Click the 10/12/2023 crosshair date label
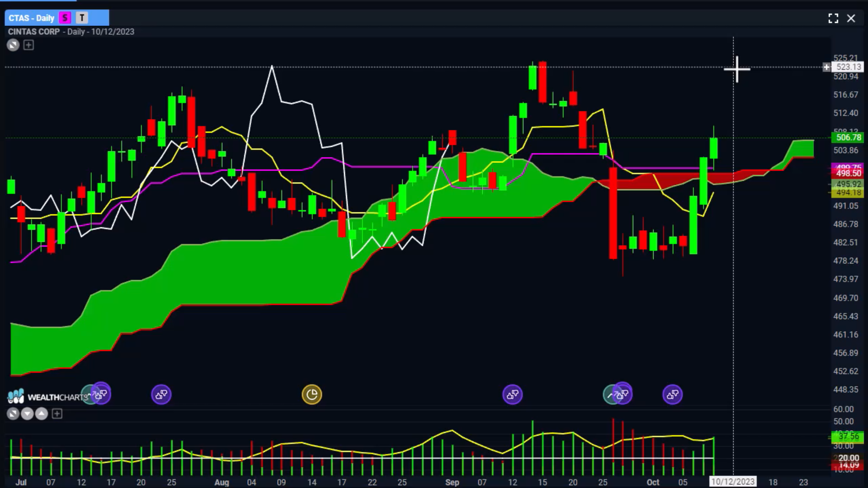This screenshot has width=868, height=488. pyautogui.click(x=733, y=482)
